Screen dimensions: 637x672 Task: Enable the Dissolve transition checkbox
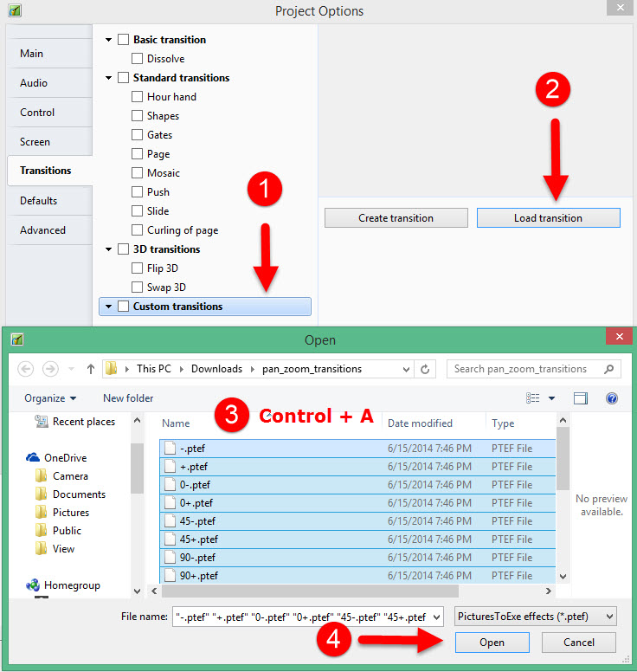click(138, 59)
